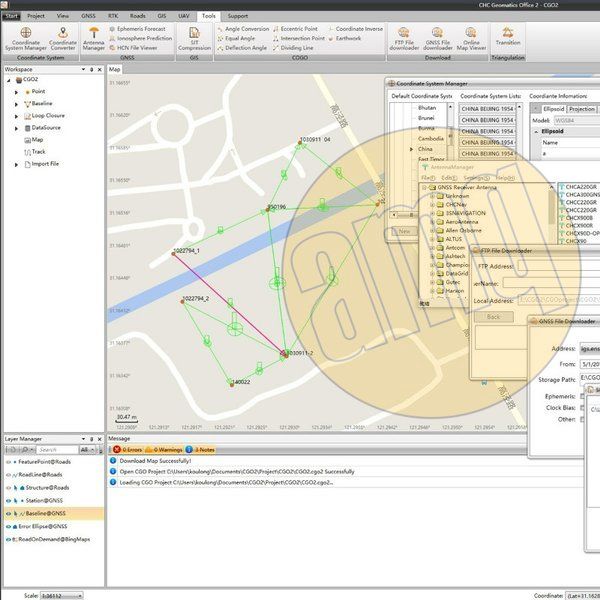Image resolution: width=600 pixels, height=600 pixels.
Task: Open the Ephemeris Forecast tool
Action: point(138,29)
